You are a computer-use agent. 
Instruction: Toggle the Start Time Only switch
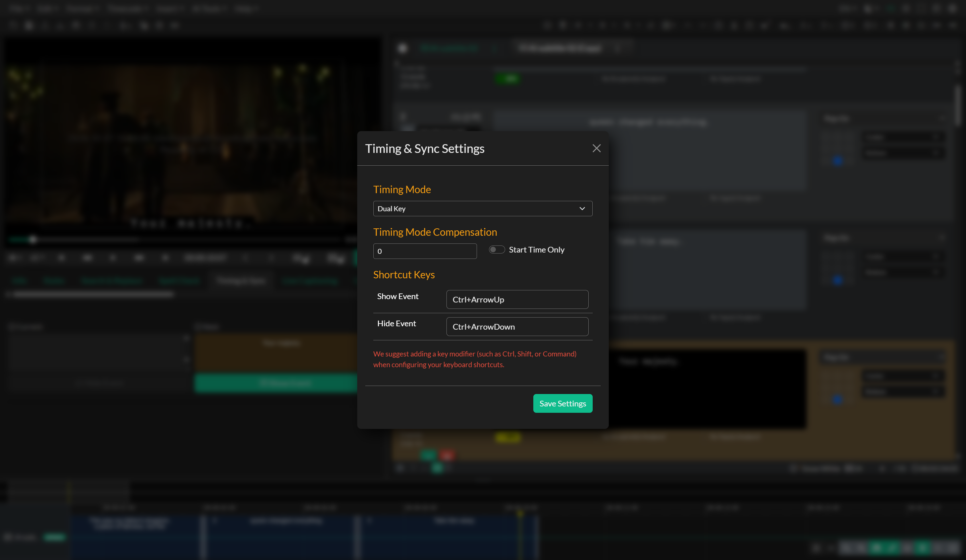pos(497,249)
